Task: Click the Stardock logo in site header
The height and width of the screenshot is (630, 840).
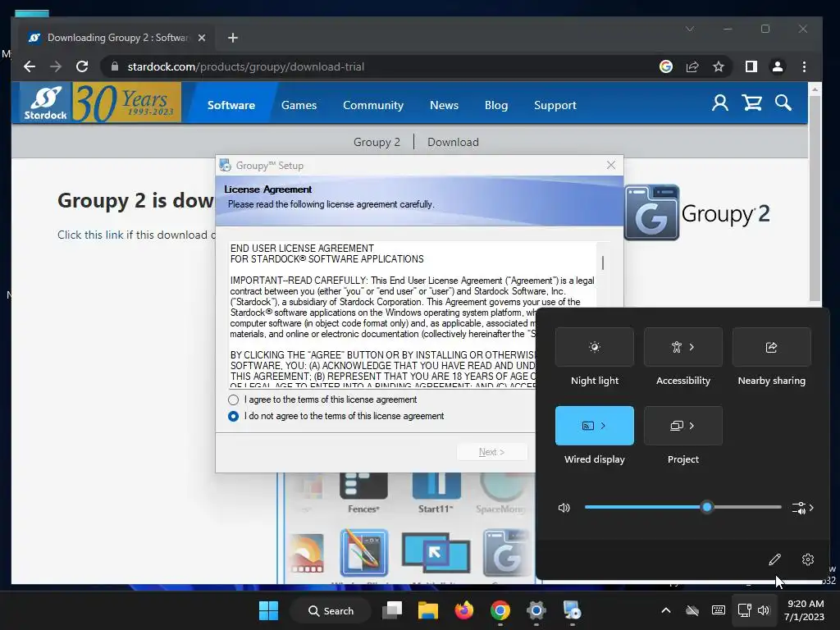Action: pos(46,103)
